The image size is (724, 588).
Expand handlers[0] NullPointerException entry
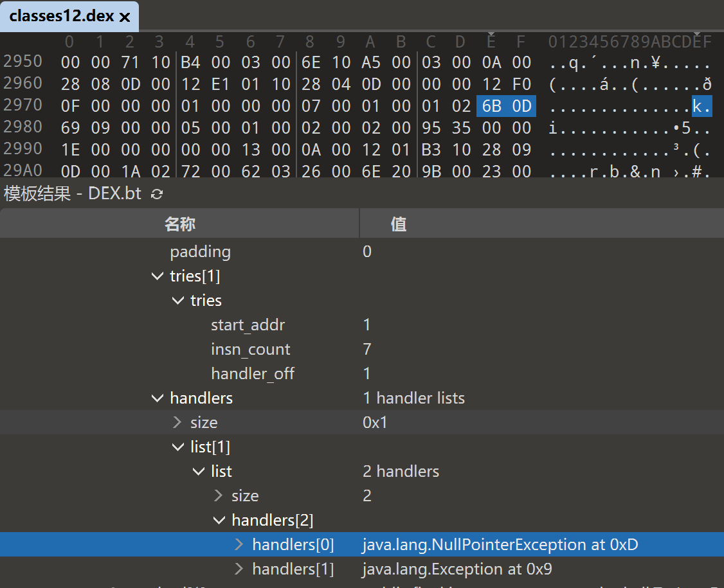239,544
